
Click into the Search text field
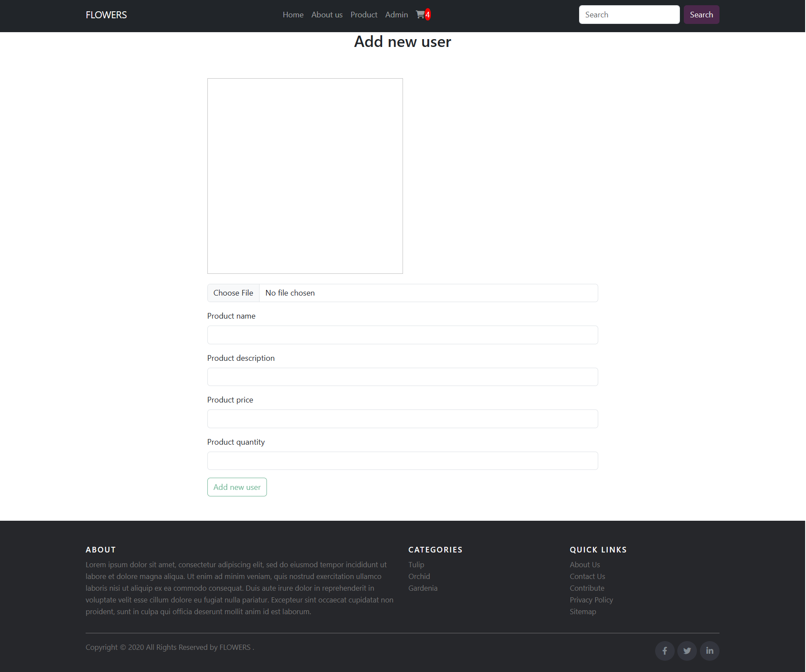[629, 14]
